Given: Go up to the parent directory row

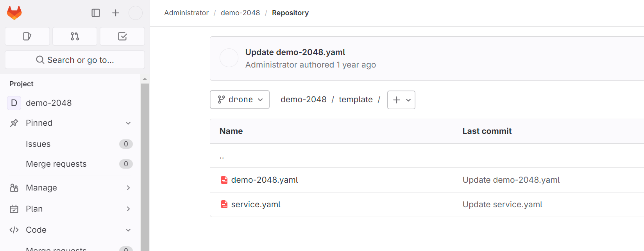Looking at the screenshot, I should pyautogui.click(x=427, y=156).
